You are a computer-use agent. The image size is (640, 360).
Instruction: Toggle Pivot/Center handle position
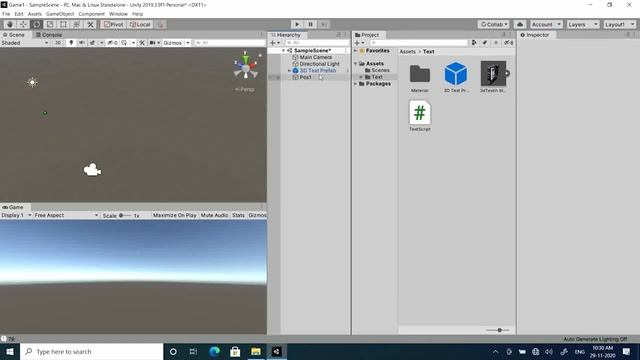(x=113, y=24)
